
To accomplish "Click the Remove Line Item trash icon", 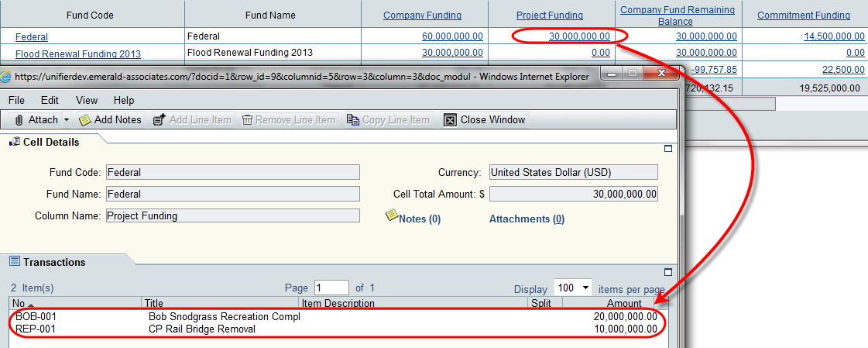I will [248, 119].
